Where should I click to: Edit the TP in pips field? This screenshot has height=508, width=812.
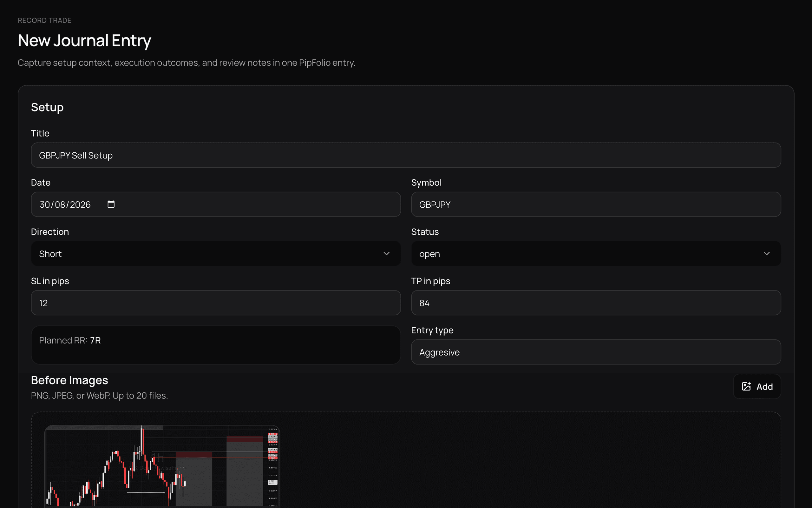(x=596, y=303)
